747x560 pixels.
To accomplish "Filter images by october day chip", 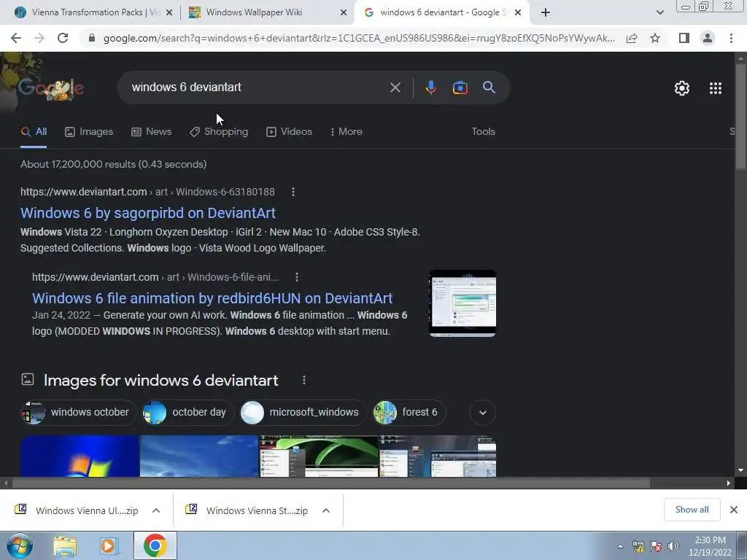I will 188,413.
